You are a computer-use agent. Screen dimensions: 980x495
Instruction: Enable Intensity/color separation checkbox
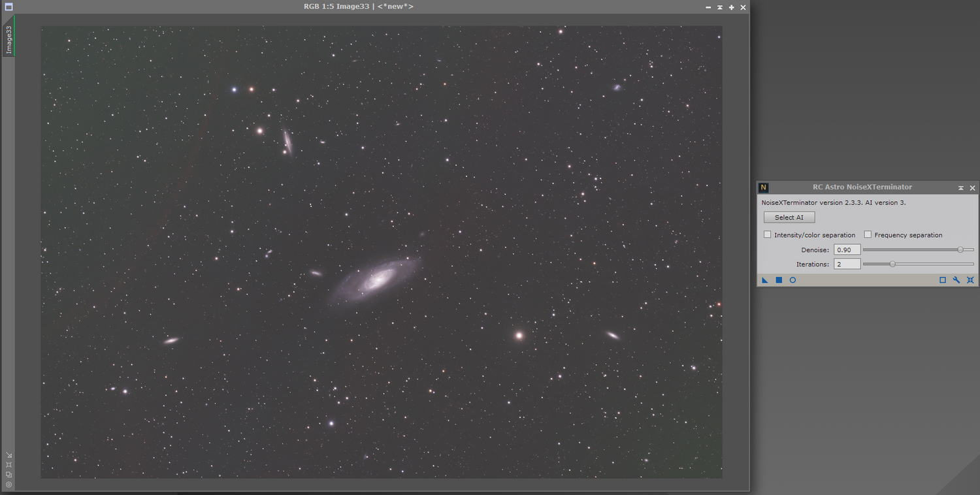(768, 234)
